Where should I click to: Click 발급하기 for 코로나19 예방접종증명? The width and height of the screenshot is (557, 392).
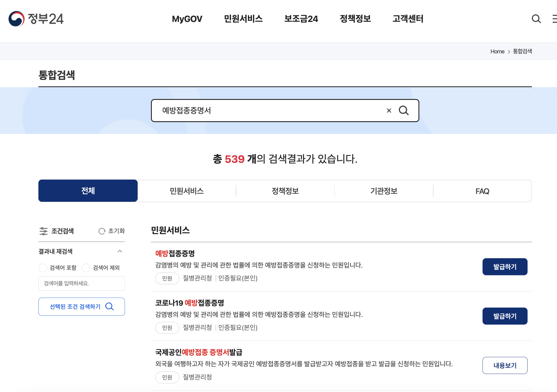tap(505, 316)
